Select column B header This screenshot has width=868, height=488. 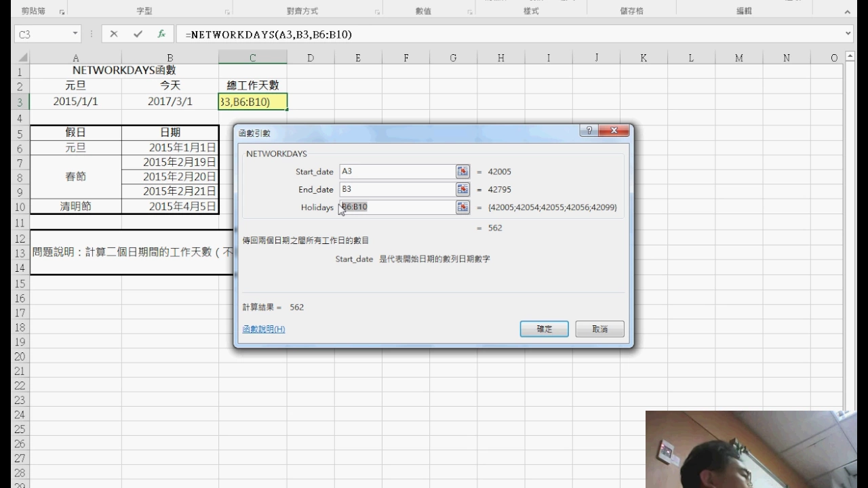tap(170, 58)
